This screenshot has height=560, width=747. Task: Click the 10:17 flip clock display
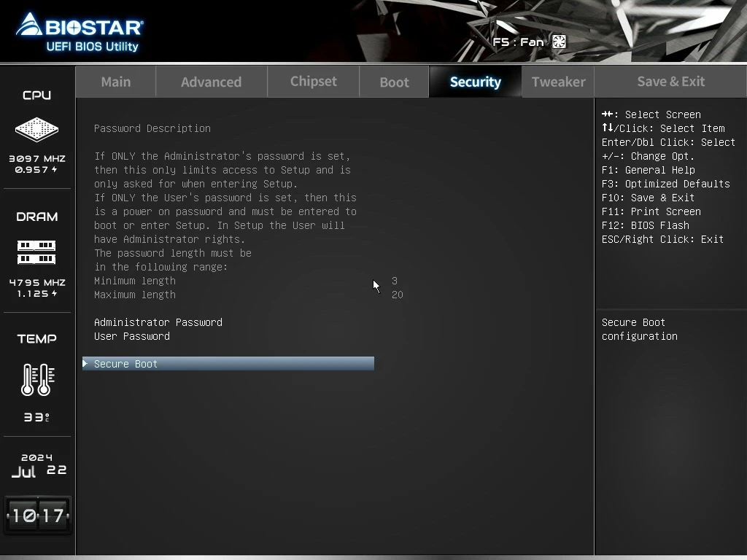[38, 516]
